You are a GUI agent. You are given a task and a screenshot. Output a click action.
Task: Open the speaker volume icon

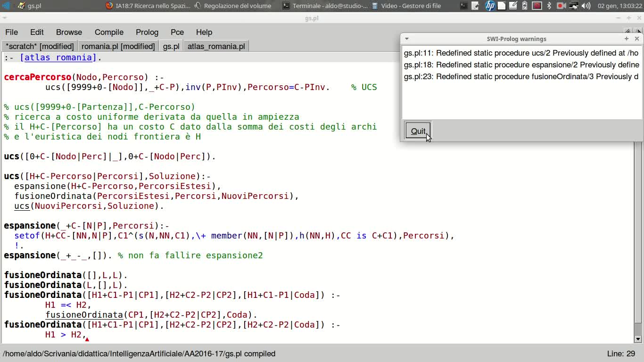click(x=586, y=6)
